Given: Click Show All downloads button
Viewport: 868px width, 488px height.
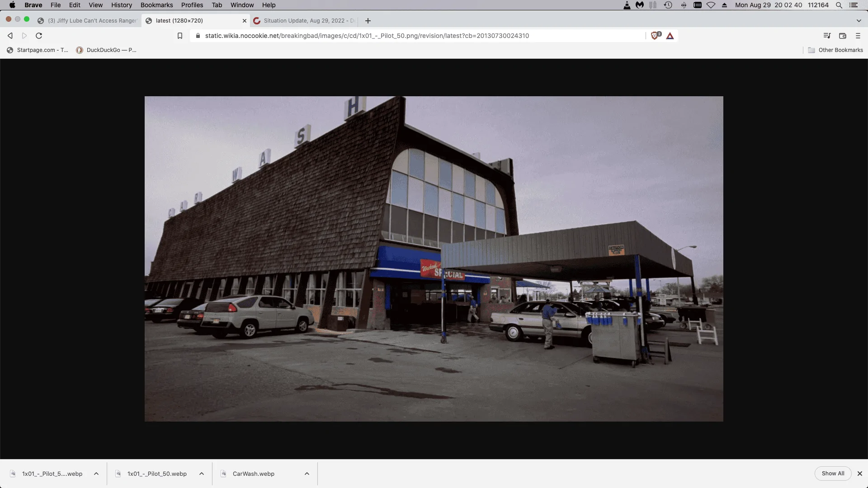Looking at the screenshot, I should [x=833, y=474].
